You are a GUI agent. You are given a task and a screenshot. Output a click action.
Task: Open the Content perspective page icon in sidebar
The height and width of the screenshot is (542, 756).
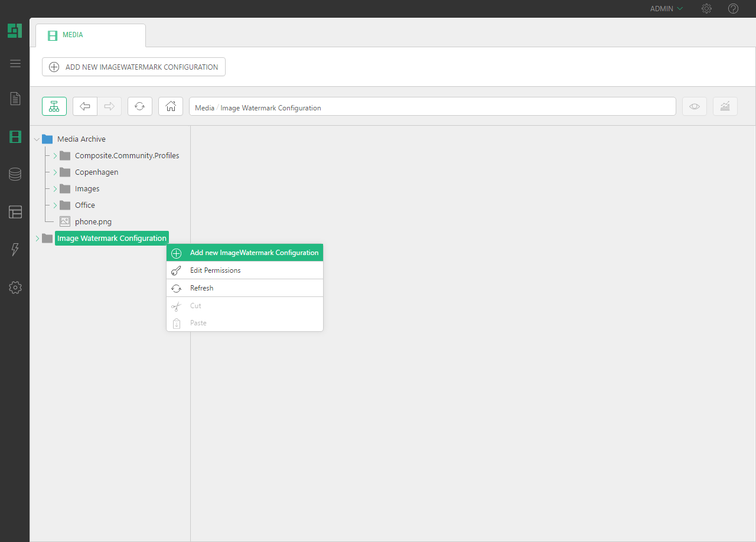tap(15, 99)
